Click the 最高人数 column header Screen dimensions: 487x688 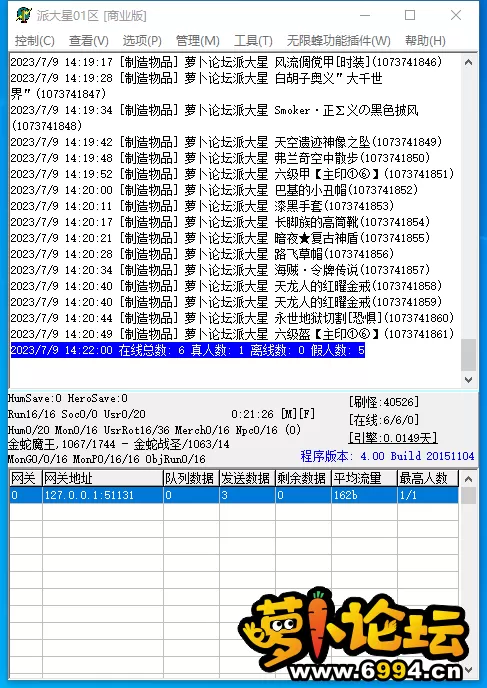(x=428, y=478)
